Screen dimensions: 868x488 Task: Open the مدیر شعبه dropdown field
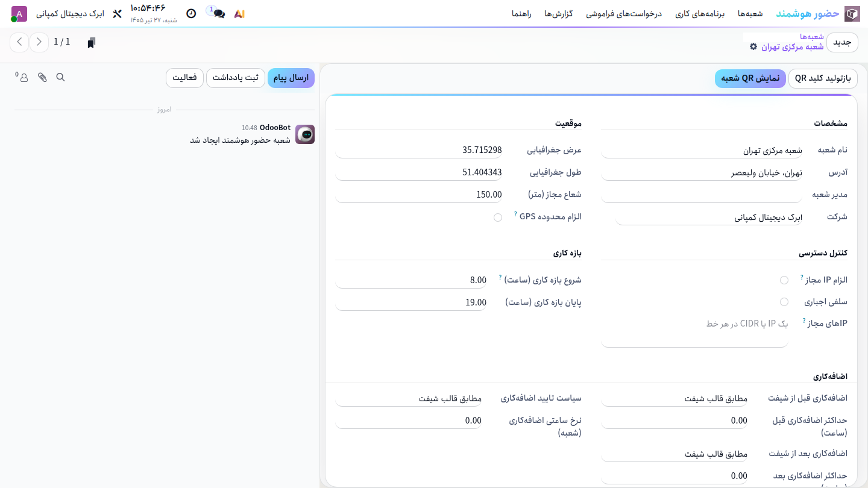(702, 195)
